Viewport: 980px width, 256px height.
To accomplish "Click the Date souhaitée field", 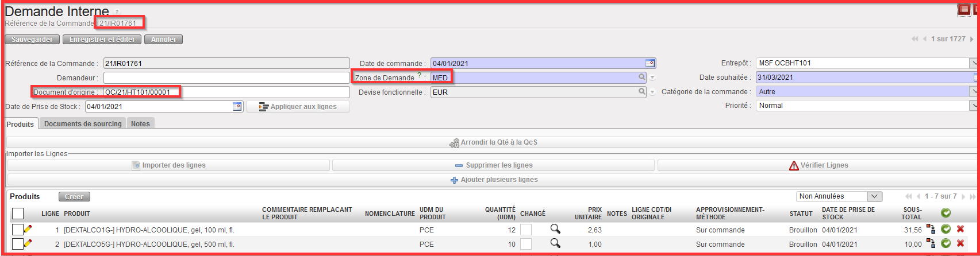I will [x=867, y=77].
